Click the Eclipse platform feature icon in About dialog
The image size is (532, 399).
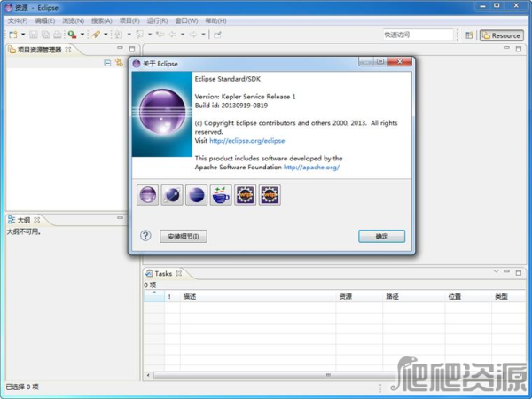click(148, 195)
